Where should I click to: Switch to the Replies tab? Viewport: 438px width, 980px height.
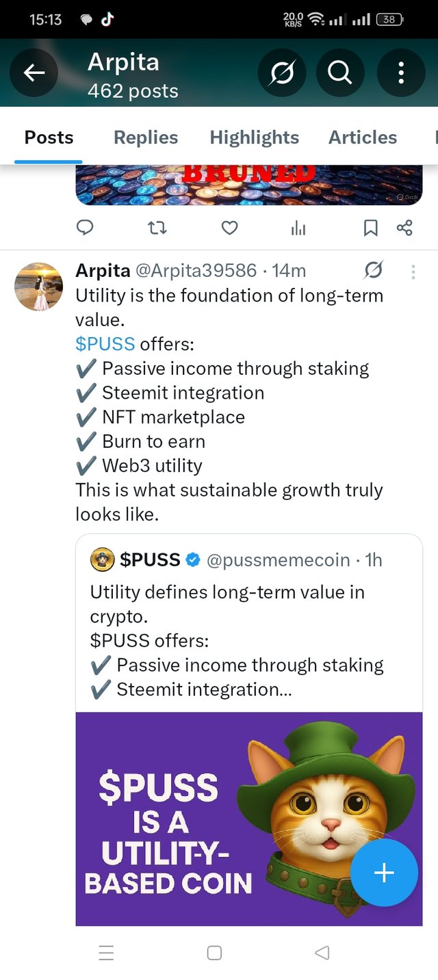[146, 137]
